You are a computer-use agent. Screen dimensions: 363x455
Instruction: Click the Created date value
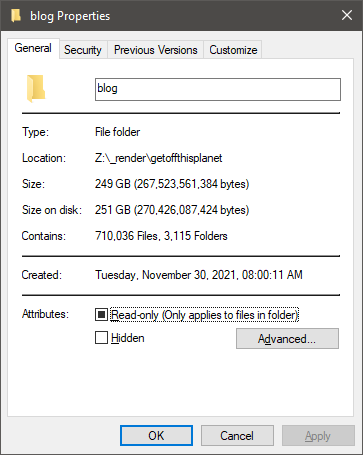[199, 275]
